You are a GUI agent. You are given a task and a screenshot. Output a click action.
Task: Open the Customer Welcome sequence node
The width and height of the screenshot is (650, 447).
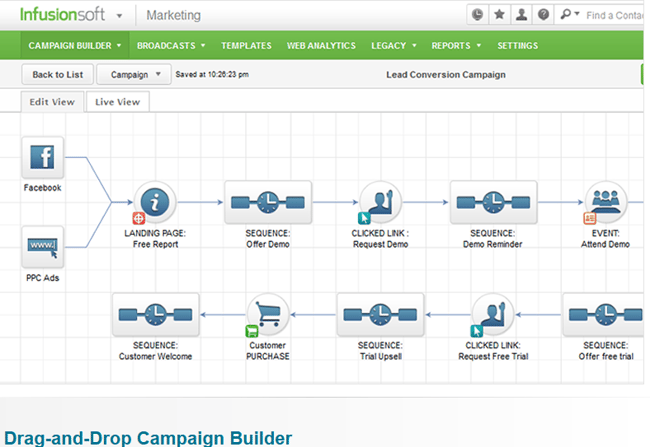155,315
